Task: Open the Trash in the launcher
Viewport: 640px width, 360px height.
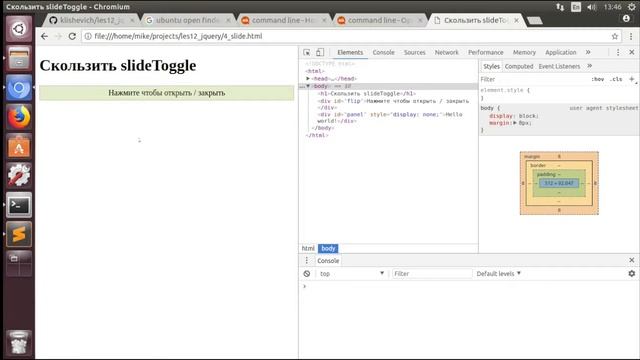Action: (x=19, y=342)
